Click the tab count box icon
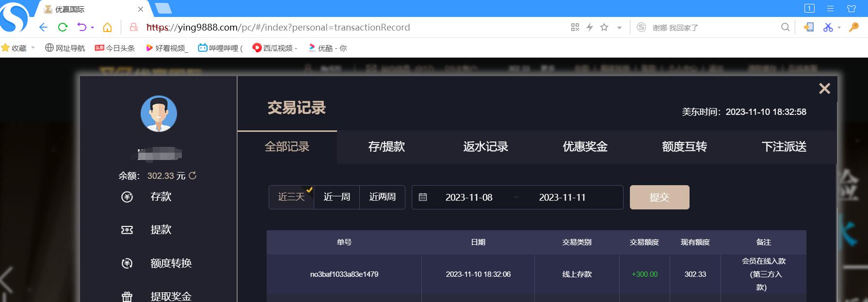868x302 pixels. tap(809, 8)
